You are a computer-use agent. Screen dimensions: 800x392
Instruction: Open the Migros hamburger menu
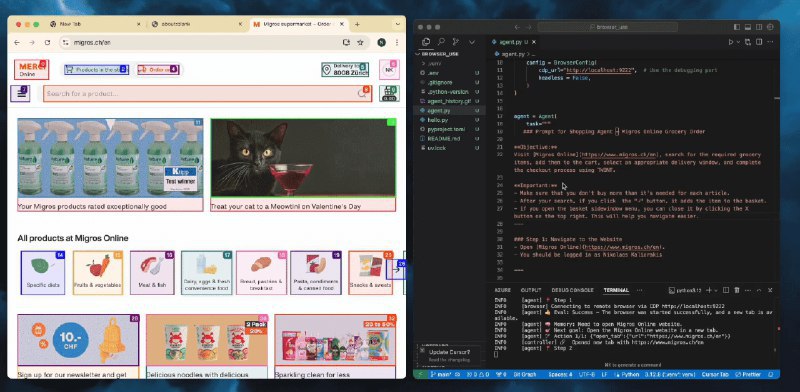click(20, 93)
